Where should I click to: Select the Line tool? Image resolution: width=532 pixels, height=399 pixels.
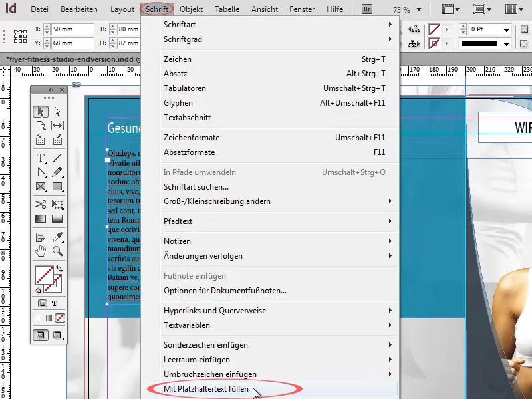(x=57, y=158)
